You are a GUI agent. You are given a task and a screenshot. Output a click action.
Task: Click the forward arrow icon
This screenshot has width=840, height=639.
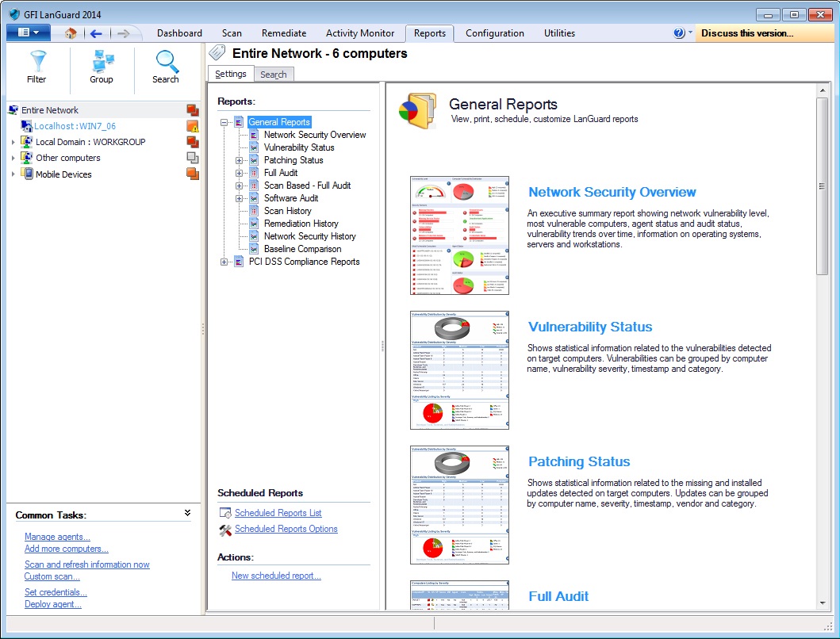tap(123, 34)
